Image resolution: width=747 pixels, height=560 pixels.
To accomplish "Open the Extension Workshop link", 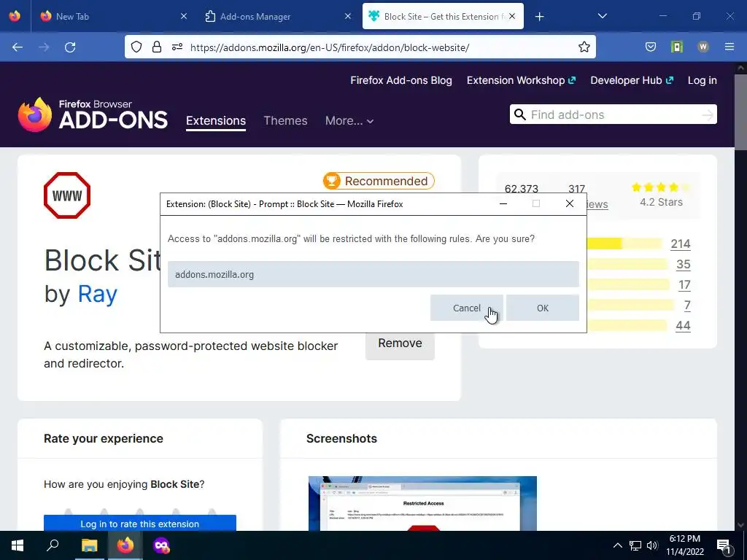I will point(521,80).
